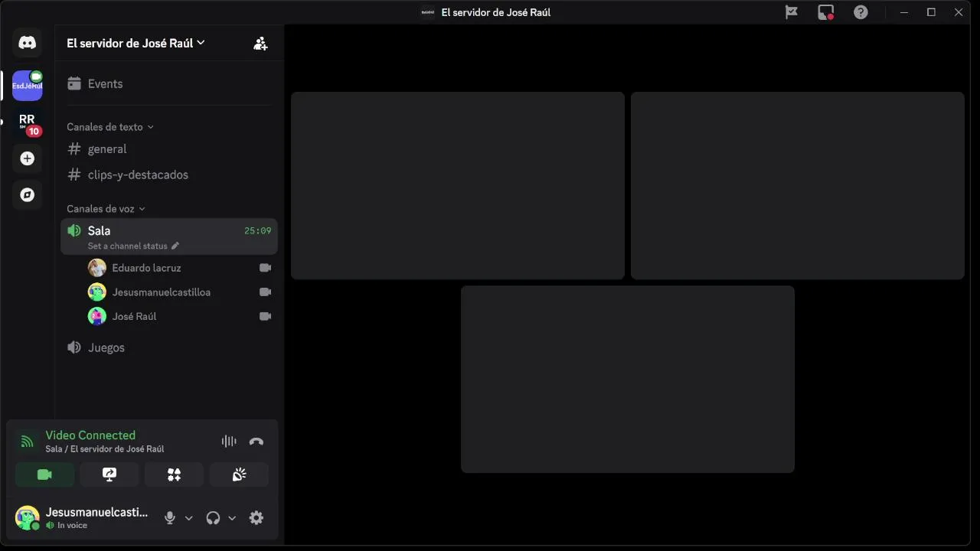This screenshot has width=980, height=551.
Task: Open the RR server with 10 notifications
Action: [x=27, y=122]
